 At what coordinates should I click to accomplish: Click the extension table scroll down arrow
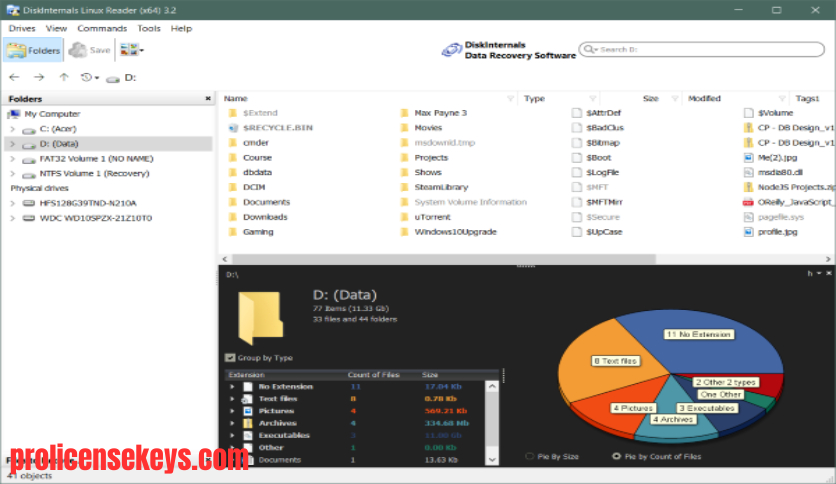492,459
